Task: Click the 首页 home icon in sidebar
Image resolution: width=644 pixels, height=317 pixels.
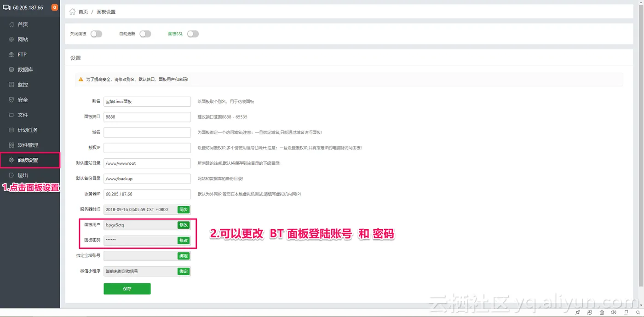Action: 11,24
